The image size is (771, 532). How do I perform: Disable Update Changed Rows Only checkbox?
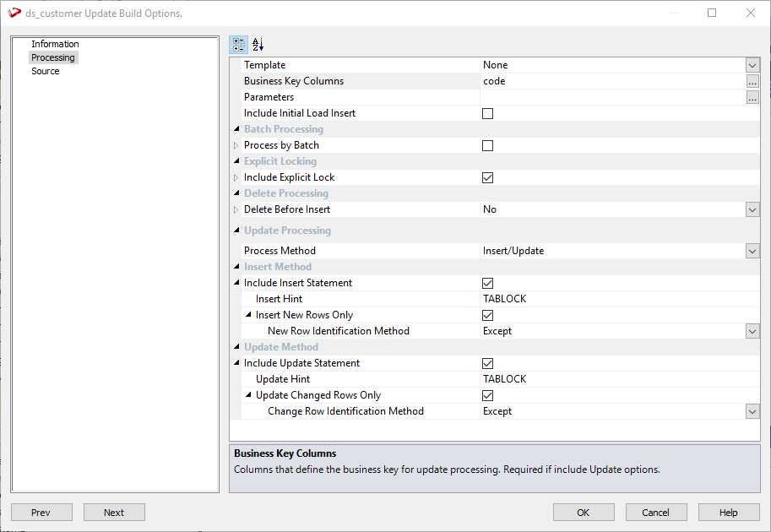click(487, 395)
